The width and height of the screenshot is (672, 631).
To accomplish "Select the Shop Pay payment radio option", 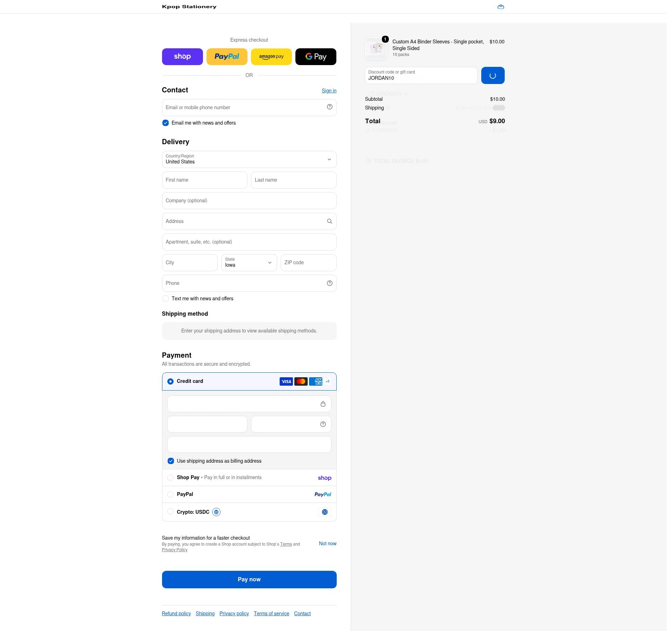I will click(x=170, y=477).
